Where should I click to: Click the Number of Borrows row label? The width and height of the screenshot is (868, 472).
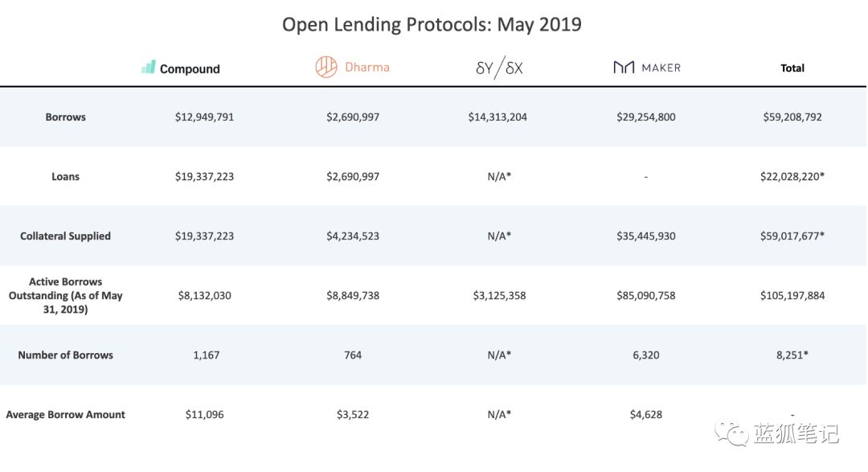pyautogui.click(x=65, y=355)
